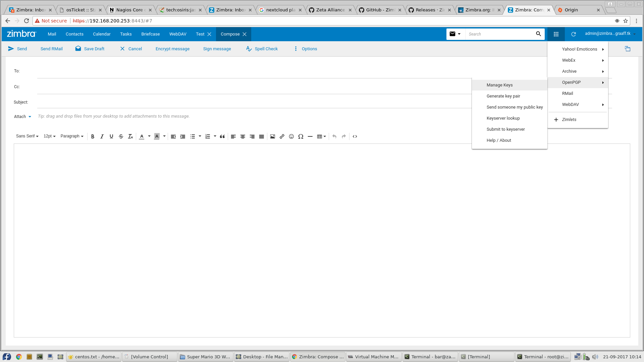Click the Zimlets apps grid icon

point(556,34)
